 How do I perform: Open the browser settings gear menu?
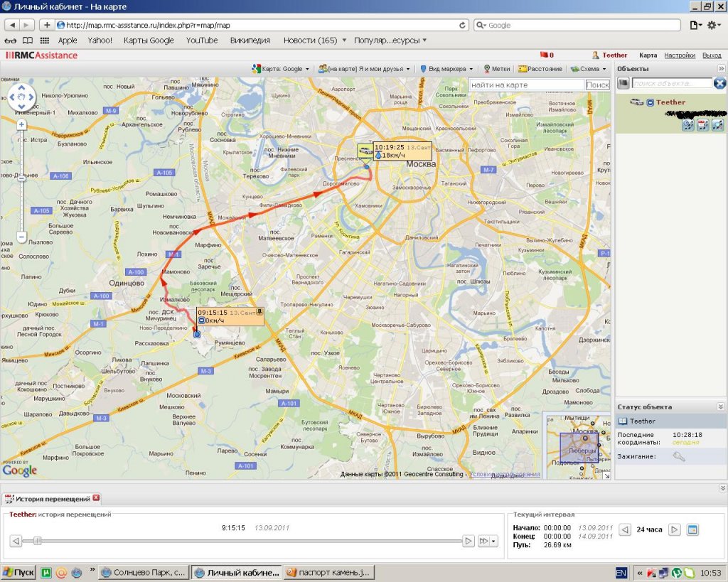coord(714,25)
